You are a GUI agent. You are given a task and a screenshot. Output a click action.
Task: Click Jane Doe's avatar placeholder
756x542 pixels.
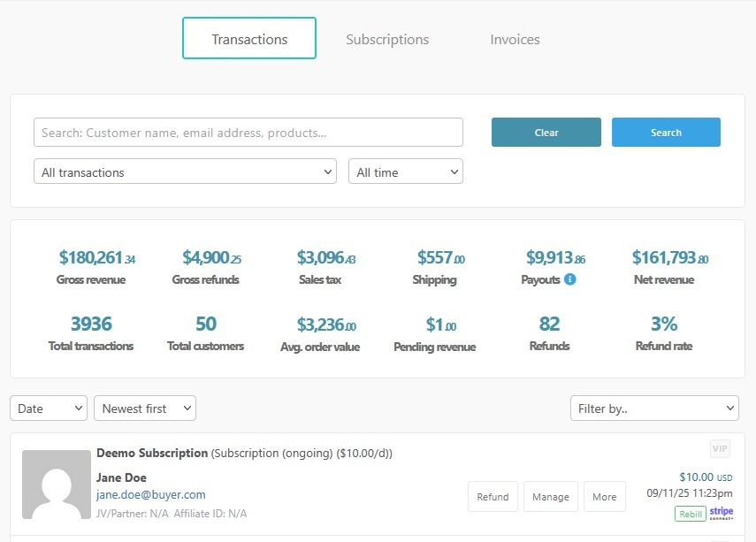57,485
